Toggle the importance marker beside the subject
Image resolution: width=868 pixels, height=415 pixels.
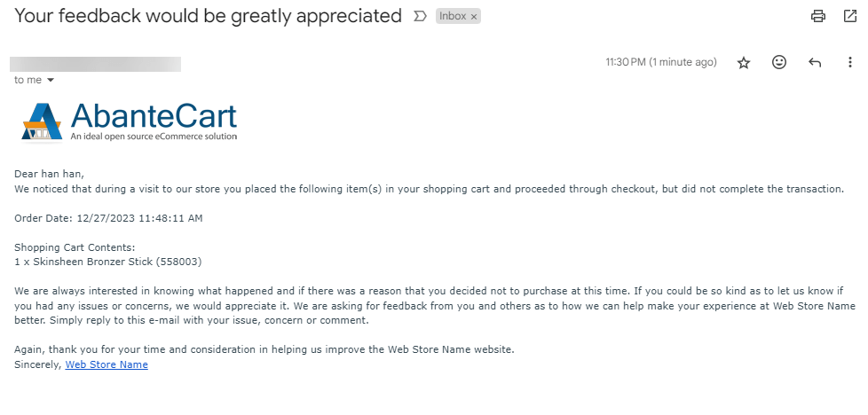[420, 17]
